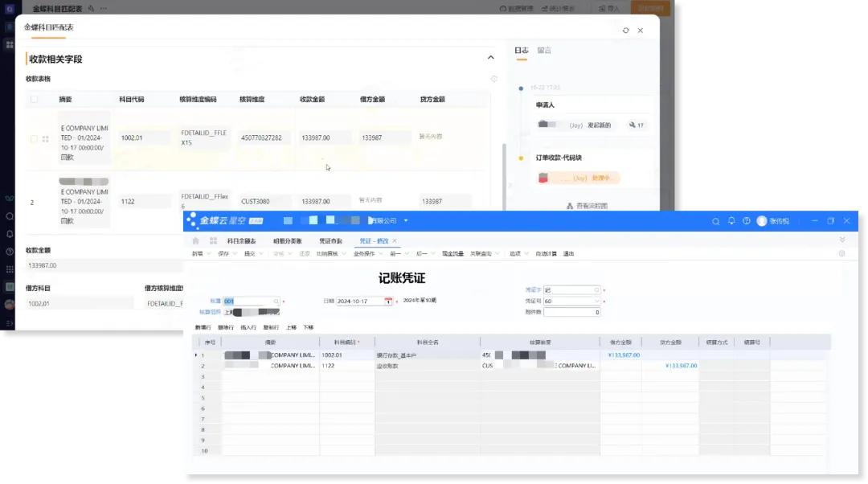Image resolution: width=868 pixels, height=484 pixels.
Task: Click the edit icon beside background 金蝶科目匹配表 title
Action: point(91,8)
